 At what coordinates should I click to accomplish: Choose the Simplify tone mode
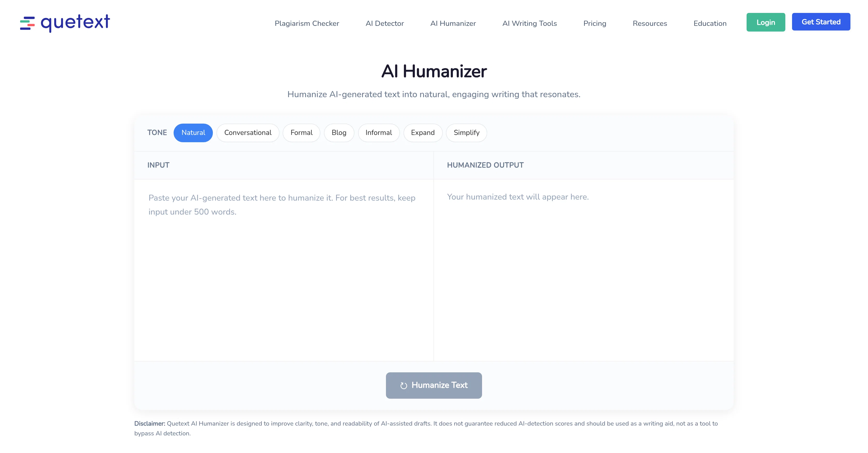pyautogui.click(x=466, y=133)
